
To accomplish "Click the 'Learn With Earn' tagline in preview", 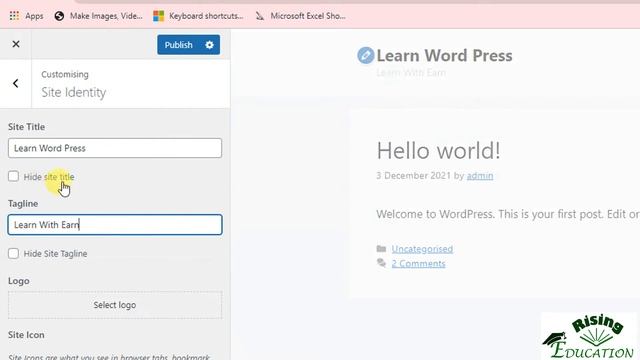I will (x=411, y=73).
